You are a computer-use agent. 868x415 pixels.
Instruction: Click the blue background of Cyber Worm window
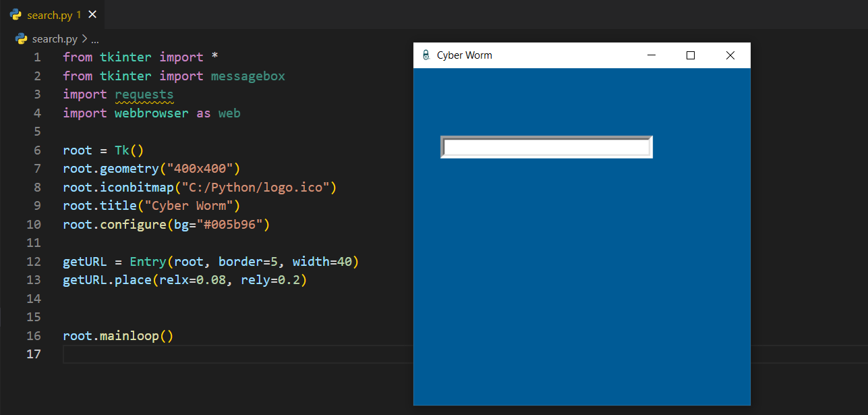click(x=580, y=283)
